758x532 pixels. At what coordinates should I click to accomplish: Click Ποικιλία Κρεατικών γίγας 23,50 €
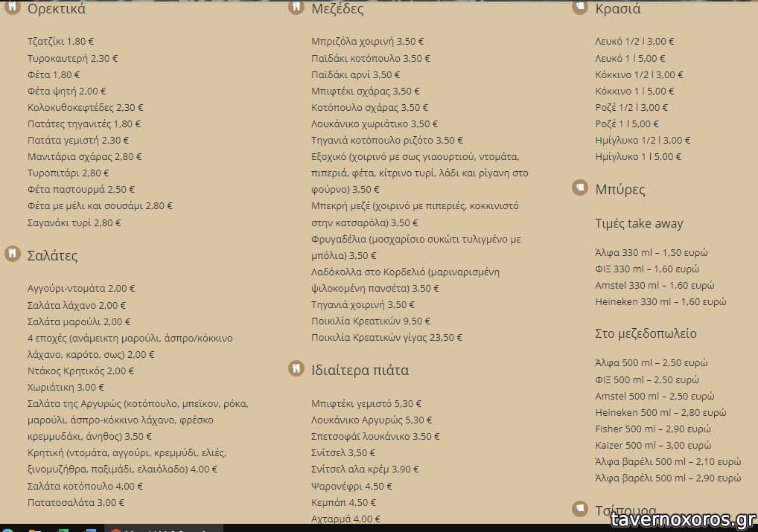(386, 338)
